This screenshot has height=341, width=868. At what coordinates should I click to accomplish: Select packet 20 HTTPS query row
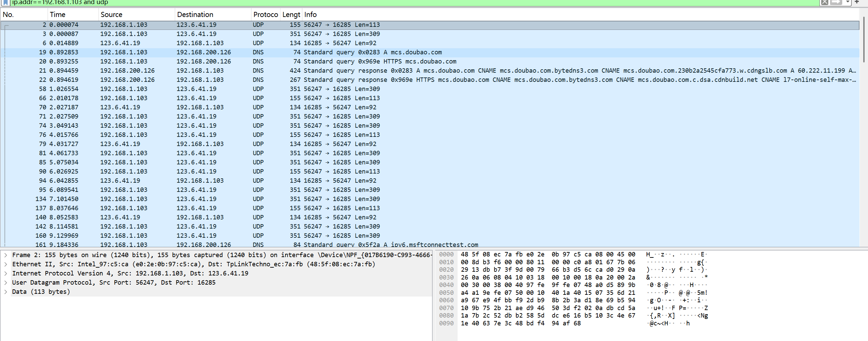(x=430, y=61)
